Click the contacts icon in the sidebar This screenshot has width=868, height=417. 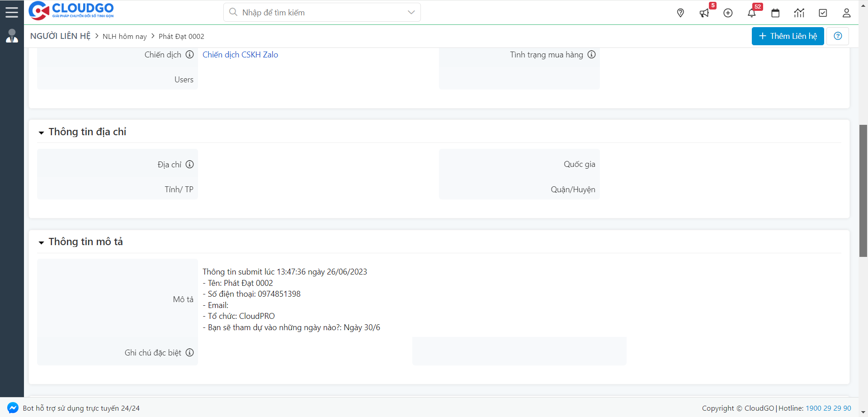tap(11, 36)
